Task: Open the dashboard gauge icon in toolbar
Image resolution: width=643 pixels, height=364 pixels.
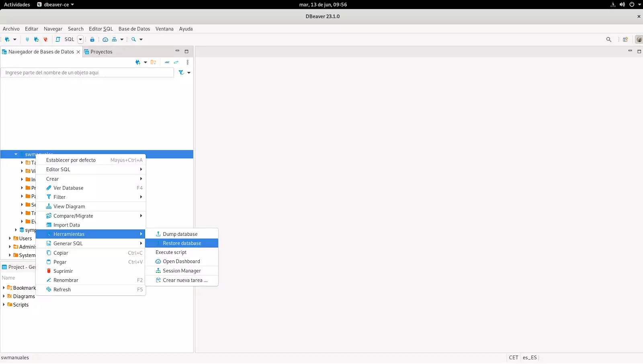Action: [105, 39]
